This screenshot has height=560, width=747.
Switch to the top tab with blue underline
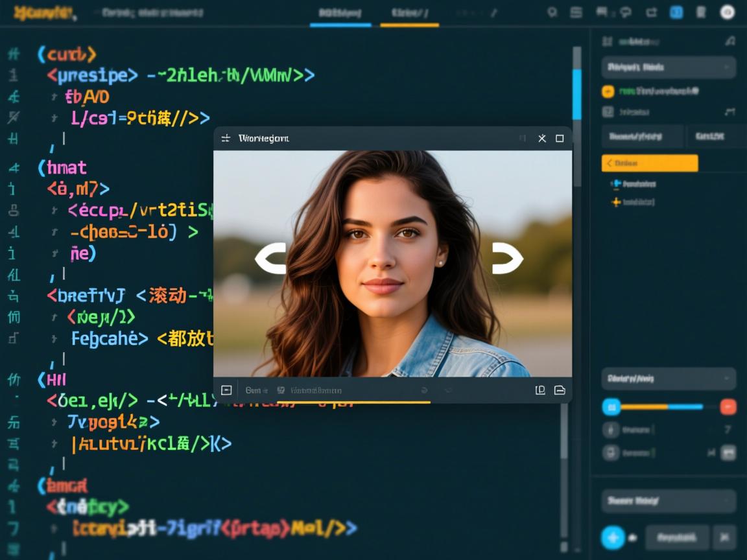(340, 14)
